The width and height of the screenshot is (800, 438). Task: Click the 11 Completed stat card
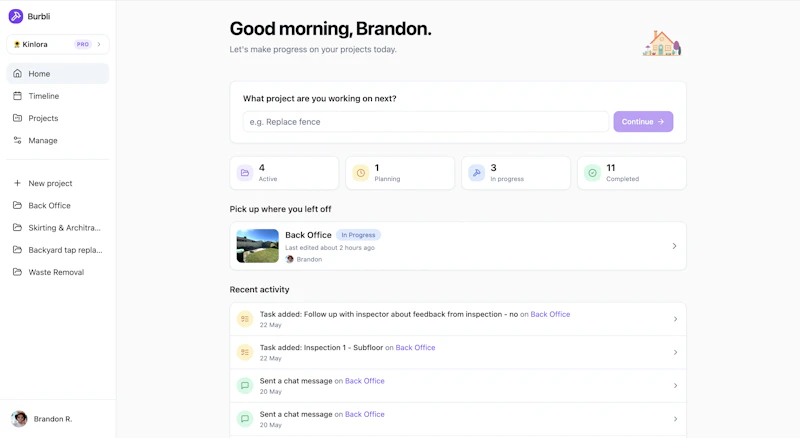point(632,173)
